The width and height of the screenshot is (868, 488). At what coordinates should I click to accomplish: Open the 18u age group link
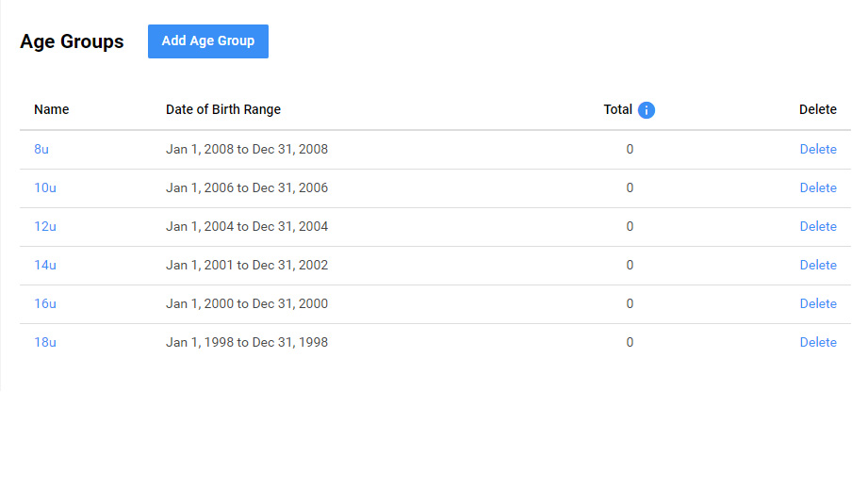pos(45,342)
